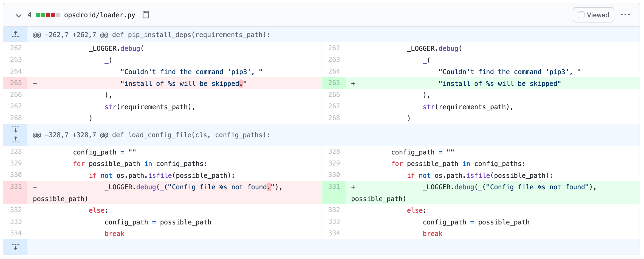Expand down arrow above load_config_file hunk
Screen dimensions: 644x259
pyautogui.click(x=16, y=129)
